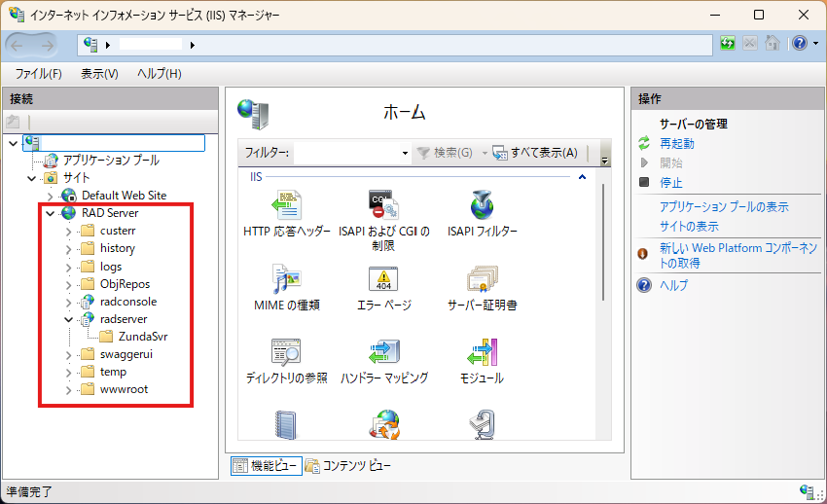Click the connect icon in 接続 toolbar
Screen dimensions: 827x504
click(14, 122)
